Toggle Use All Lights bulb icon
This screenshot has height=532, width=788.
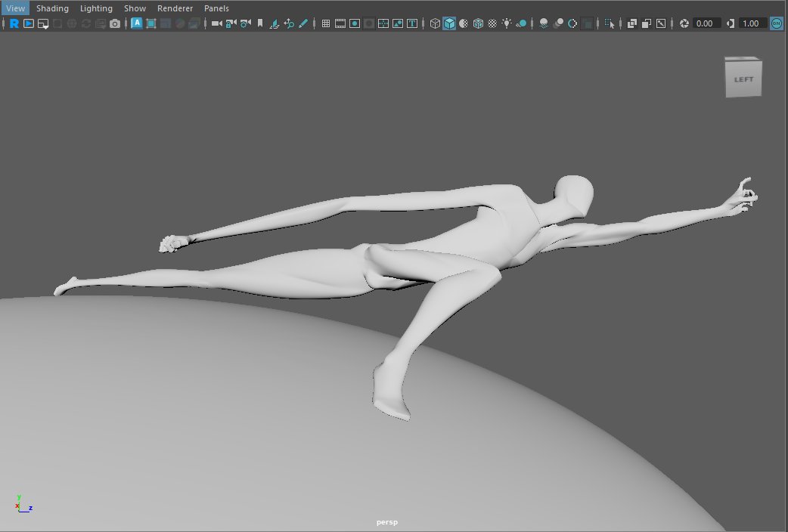click(507, 23)
